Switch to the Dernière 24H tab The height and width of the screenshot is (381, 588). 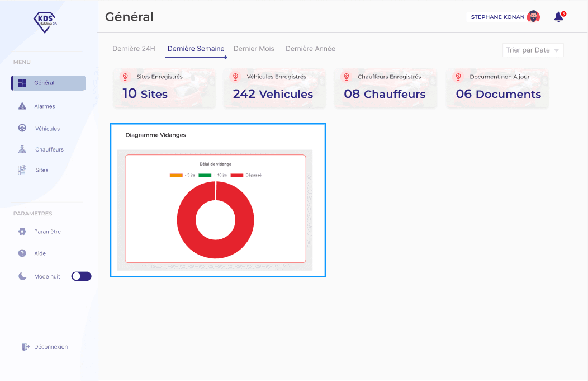pyautogui.click(x=134, y=49)
